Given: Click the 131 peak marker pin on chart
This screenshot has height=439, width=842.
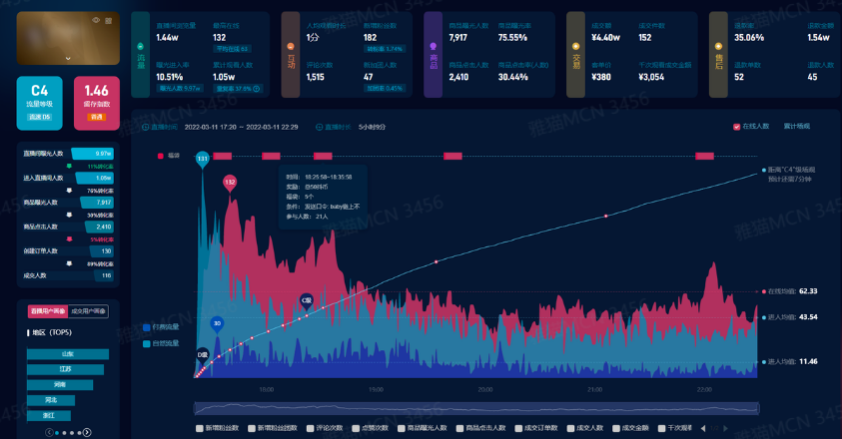Looking at the screenshot, I should 202,159.
